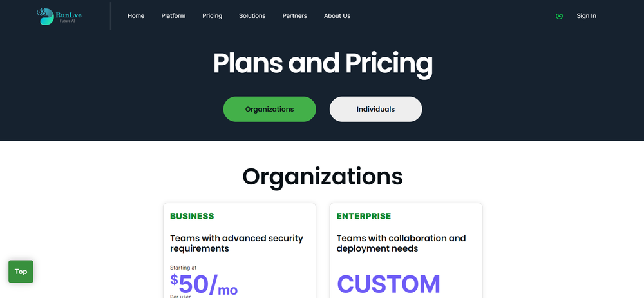Viewport: 644px width, 298px height.
Task: Click the collaboration and deployment needs description
Action: pos(401,243)
